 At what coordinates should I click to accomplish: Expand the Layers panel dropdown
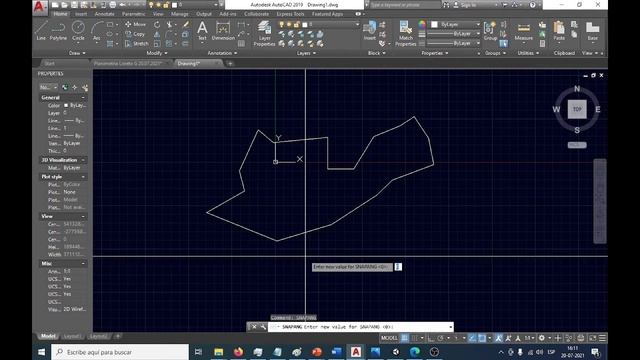click(x=306, y=53)
